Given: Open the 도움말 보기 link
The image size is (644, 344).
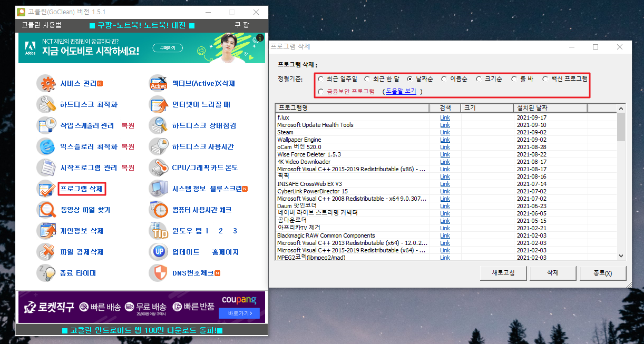Looking at the screenshot, I should 401,91.
